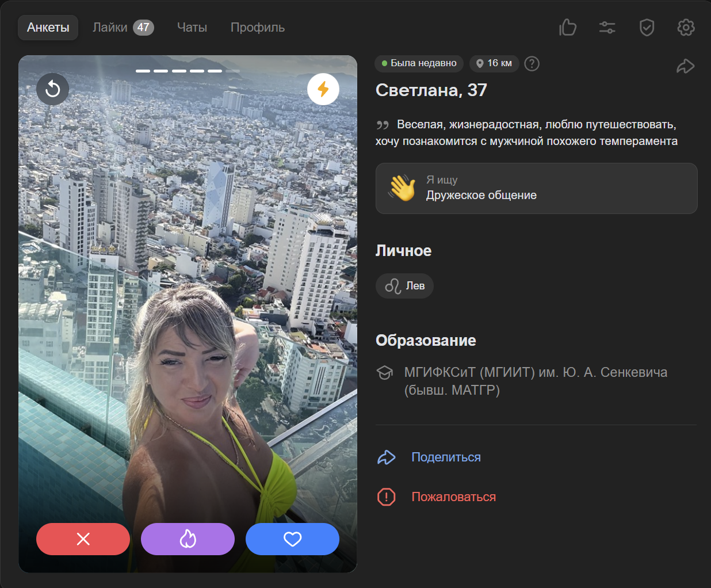711x588 pixels.
Task: Click the question mark help icon
Action: [532, 63]
